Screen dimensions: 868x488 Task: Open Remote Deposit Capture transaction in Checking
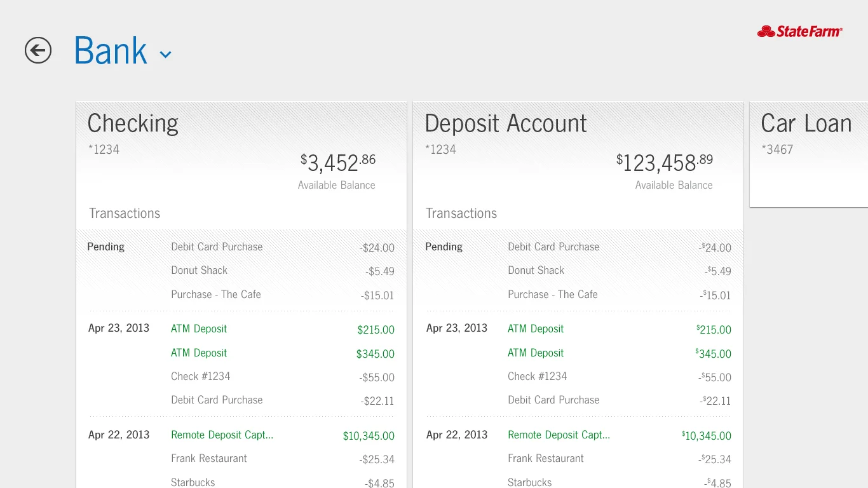tap(222, 435)
